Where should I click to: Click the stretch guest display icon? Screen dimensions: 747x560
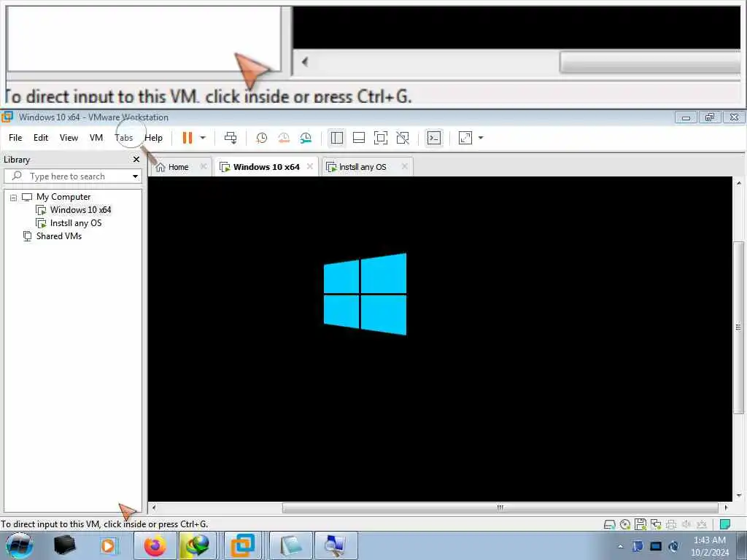point(465,138)
